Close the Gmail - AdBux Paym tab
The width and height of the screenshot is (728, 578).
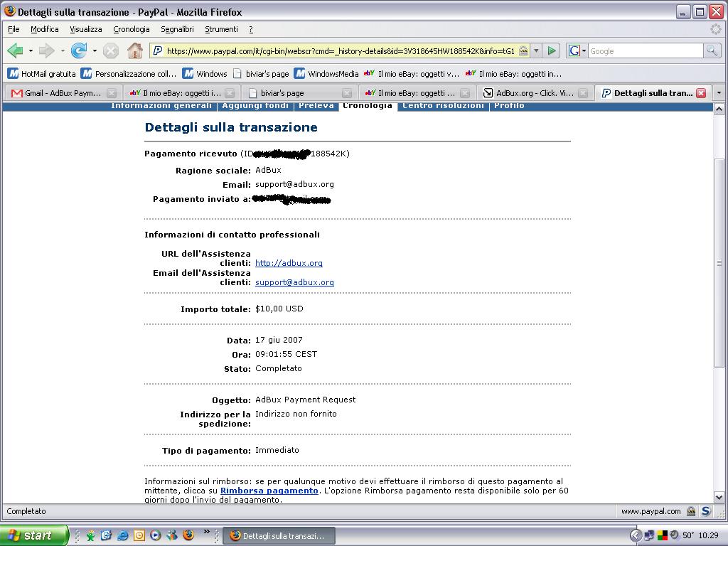click(112, 93)
